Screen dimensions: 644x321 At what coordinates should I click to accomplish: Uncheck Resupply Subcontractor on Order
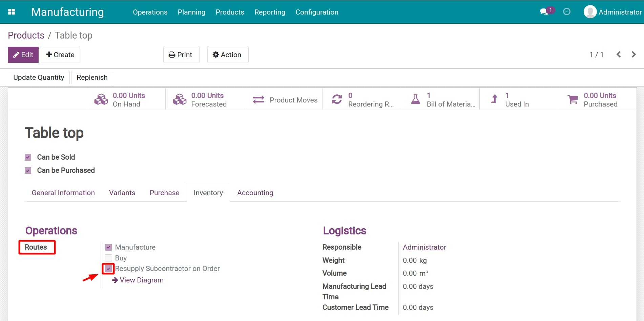[x=108, y=269]
